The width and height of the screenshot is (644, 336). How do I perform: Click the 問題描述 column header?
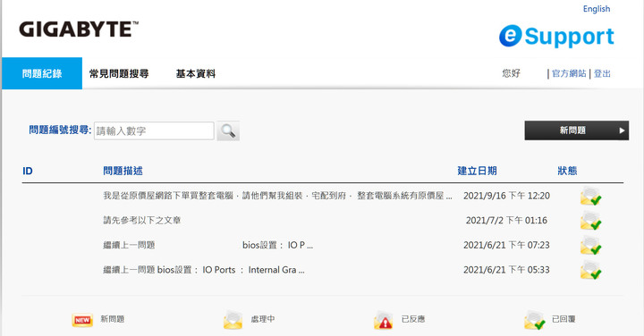click(x=123, y=171)
